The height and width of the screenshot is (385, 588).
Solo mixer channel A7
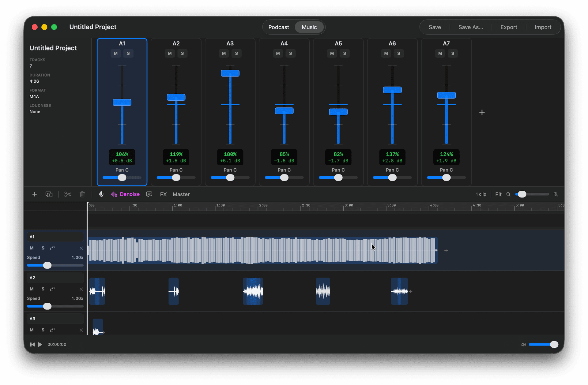(453, 54)
